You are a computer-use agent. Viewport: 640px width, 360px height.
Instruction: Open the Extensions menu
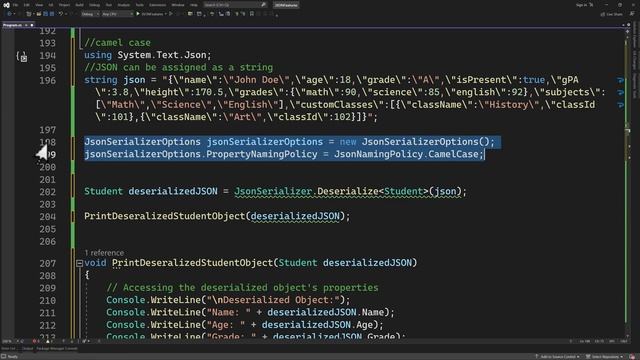tap(157, 5)
